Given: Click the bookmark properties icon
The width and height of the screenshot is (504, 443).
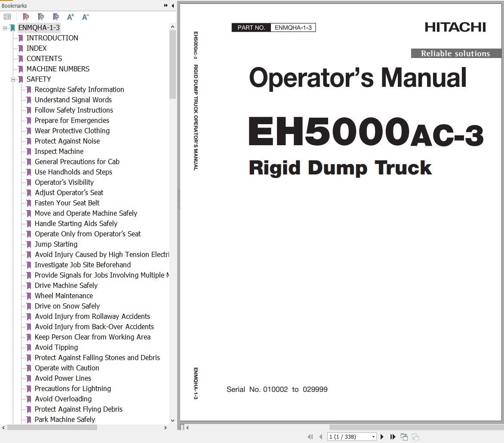Looking at the screenshot, I should click(55, 17).
